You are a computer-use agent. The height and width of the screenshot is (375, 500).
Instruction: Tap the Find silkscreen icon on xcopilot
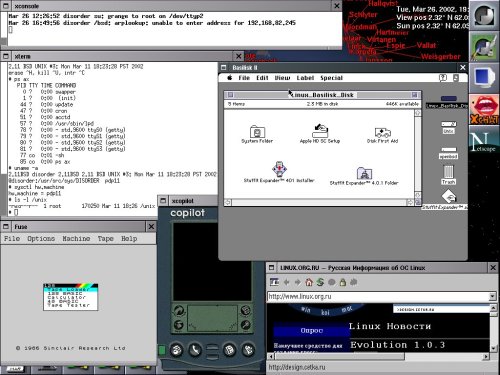246,324
